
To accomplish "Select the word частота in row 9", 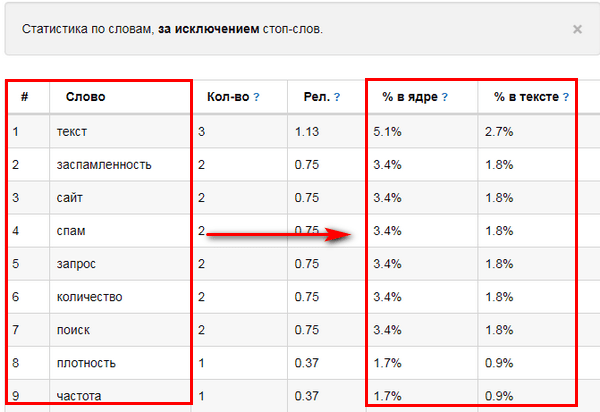I will pos(79,396).
